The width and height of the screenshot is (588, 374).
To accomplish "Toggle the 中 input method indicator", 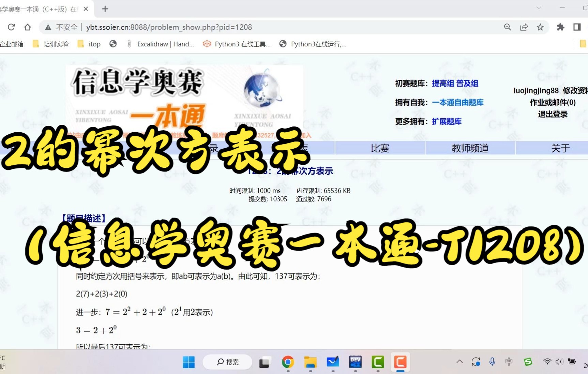I will 509,362.
